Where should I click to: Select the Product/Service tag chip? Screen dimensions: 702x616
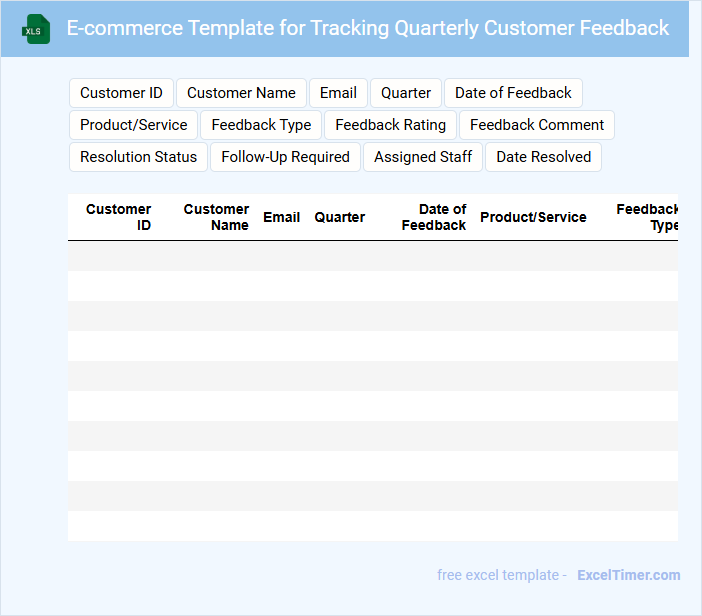tap(134, 125)
